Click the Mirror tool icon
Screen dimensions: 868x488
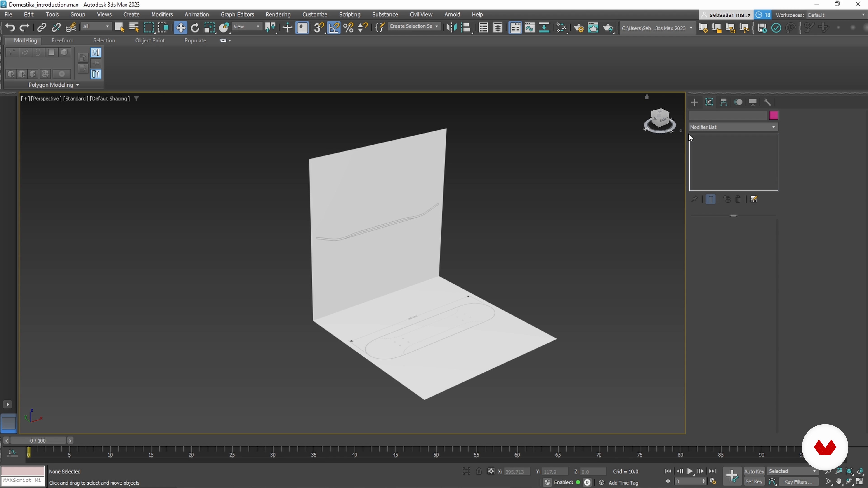click(451, 28)
